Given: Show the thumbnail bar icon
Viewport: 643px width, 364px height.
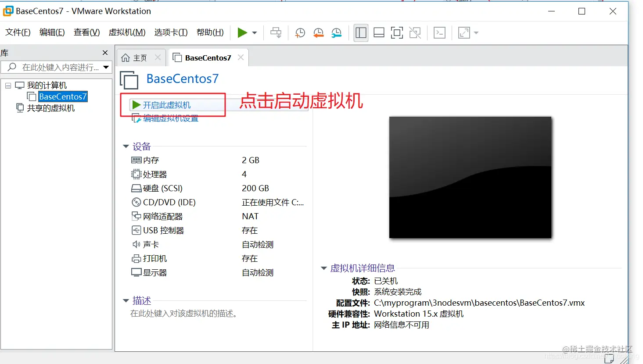Looking at the screenshot, I should click(378, 32).
